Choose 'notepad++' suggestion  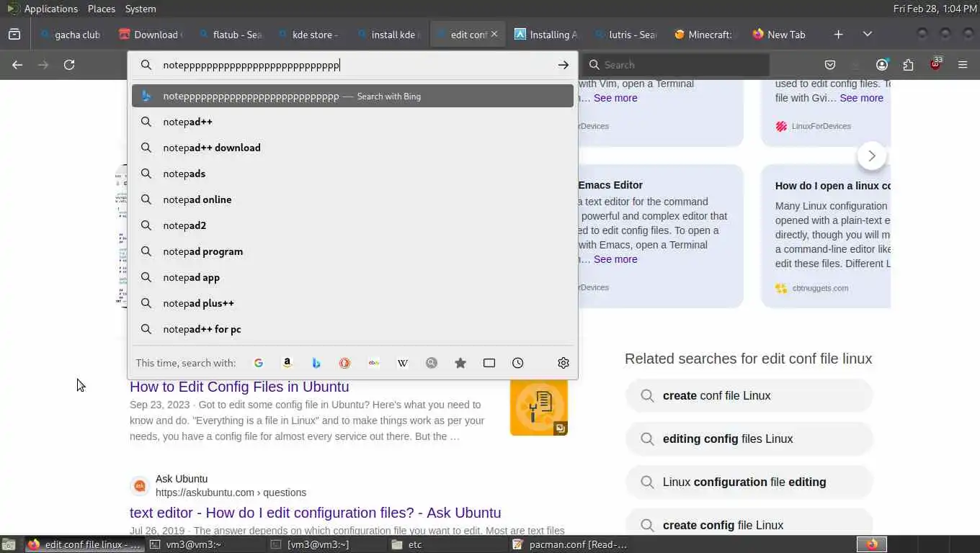(x=352, y=122)
